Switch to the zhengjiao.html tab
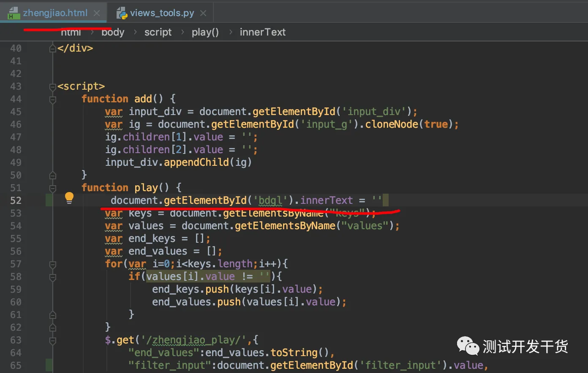Screen dimensions: 588x373 point(55,13)
